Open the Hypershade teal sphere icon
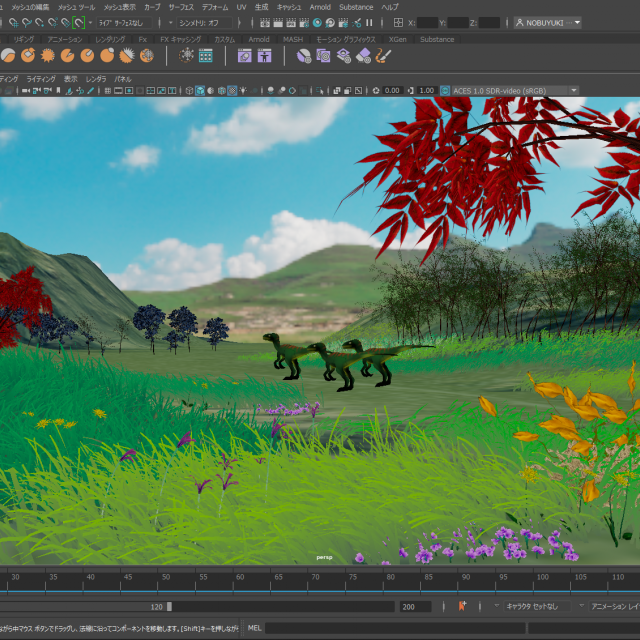640x640 pixels. (317, 23)
